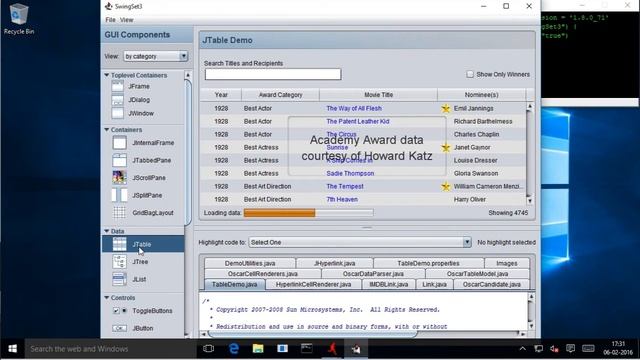Launch Microsoft Edge from the taskbar

[233, 349]
